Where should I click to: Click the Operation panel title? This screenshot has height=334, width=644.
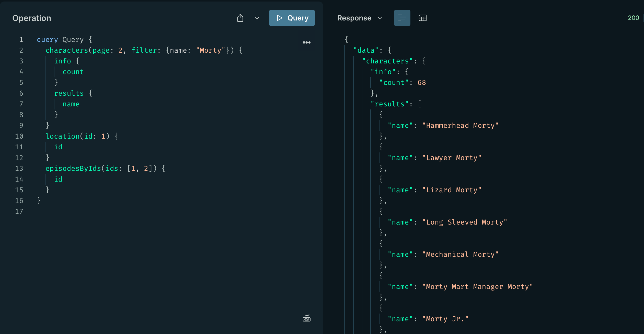pyautogui.click(x=32, y=18)
